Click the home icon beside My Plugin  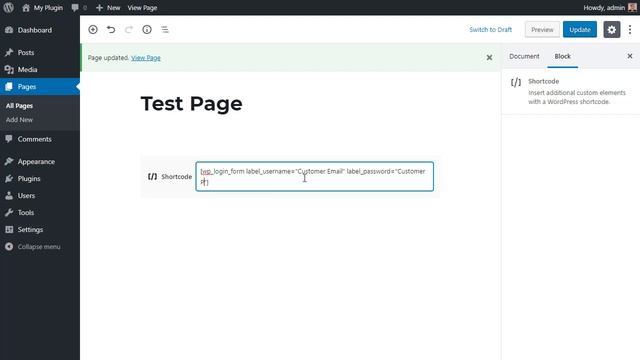[x=26, y=7]
